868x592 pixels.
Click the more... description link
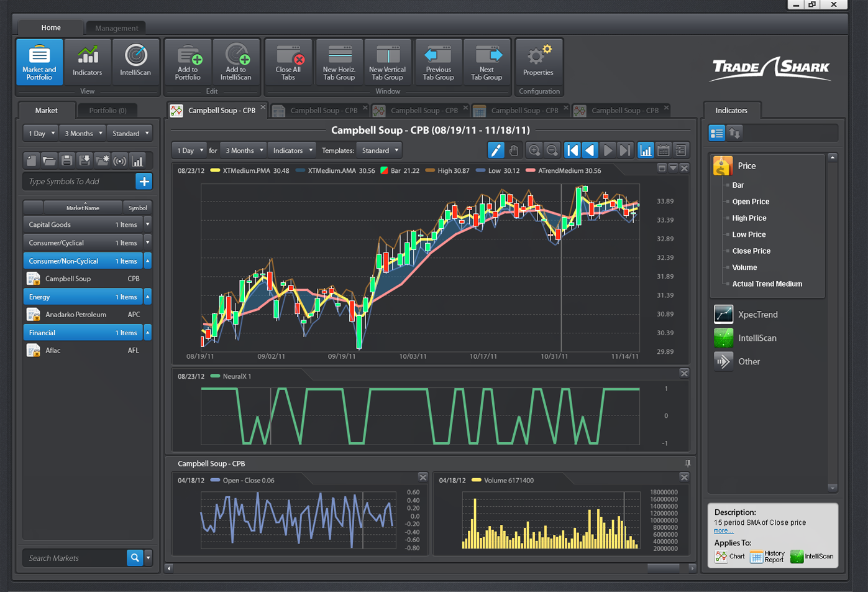[x=723, y=530]
